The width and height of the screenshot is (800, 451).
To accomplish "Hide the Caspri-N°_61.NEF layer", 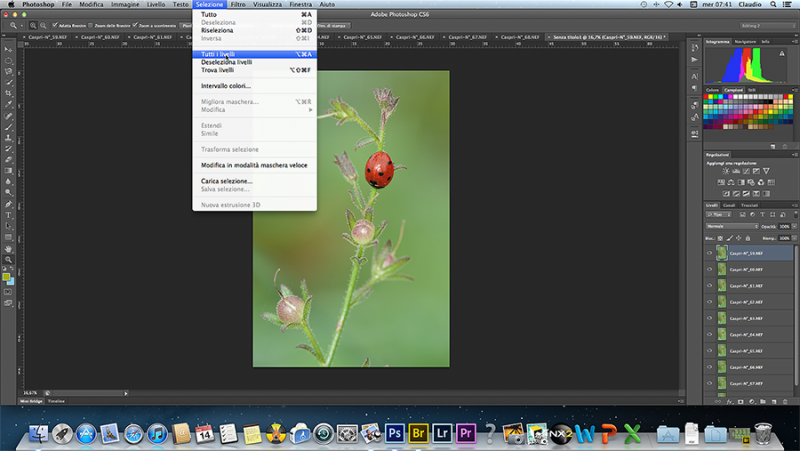I will (709, 286).
